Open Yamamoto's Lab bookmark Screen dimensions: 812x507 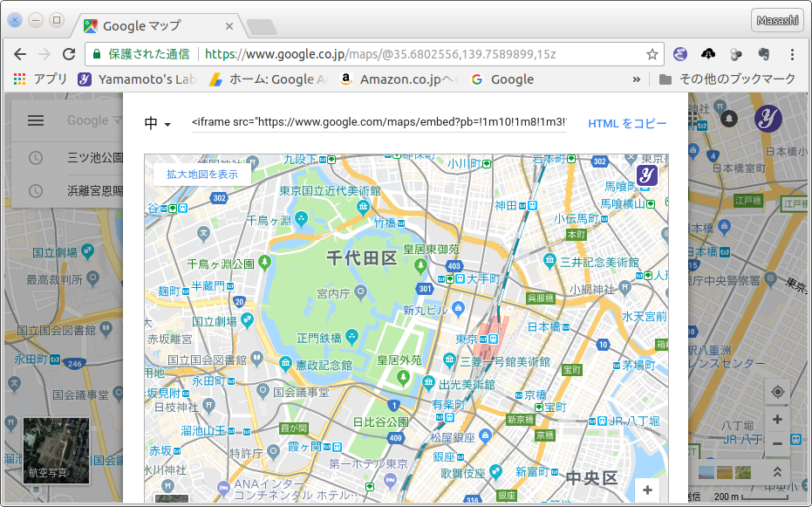[137, 79]
